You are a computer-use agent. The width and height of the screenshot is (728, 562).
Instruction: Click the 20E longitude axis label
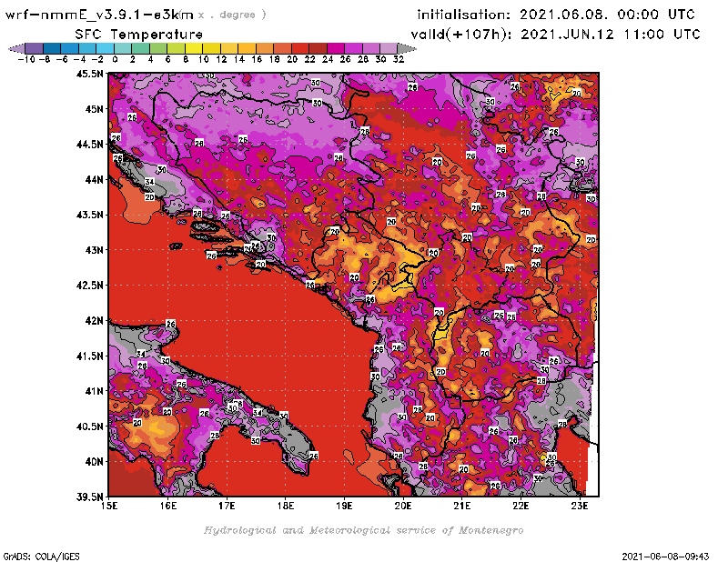(403, 506)
